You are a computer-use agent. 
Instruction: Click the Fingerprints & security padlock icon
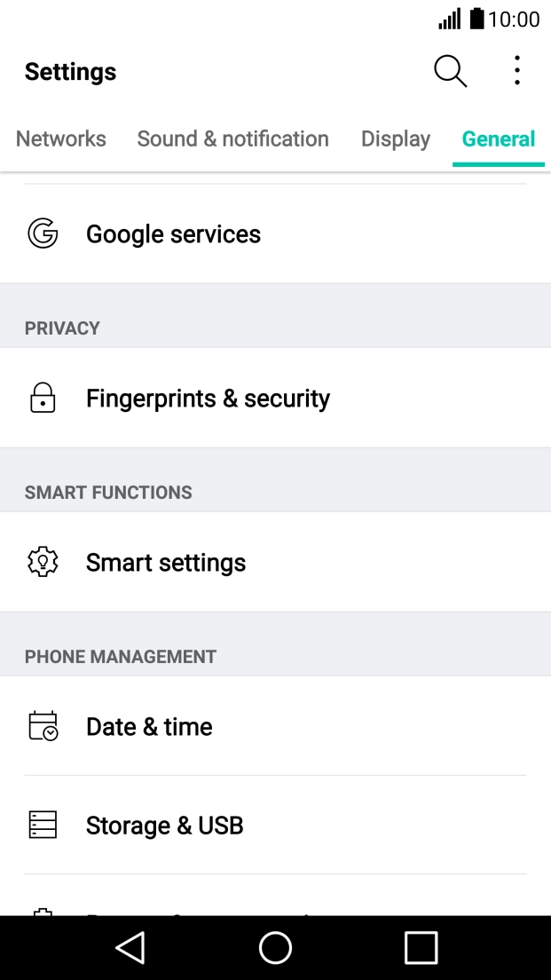click(42, 398)
